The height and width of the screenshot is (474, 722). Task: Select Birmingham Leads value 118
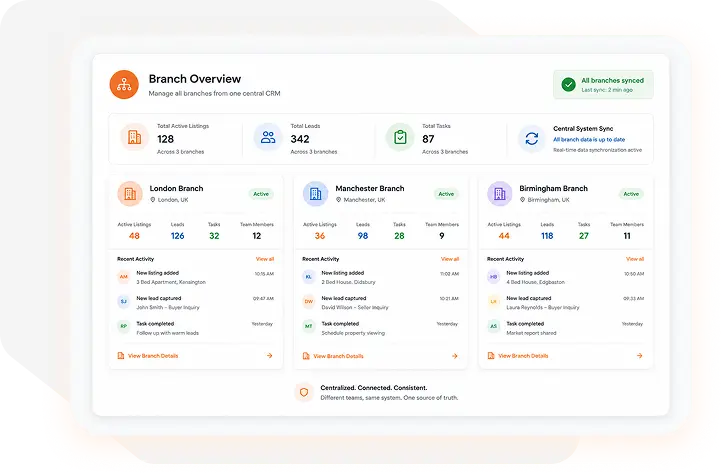coord(547,236)
